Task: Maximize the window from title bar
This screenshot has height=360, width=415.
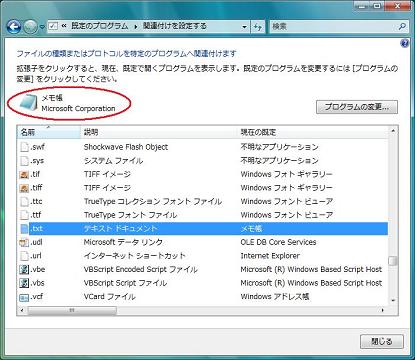Action: pos(377,6)
